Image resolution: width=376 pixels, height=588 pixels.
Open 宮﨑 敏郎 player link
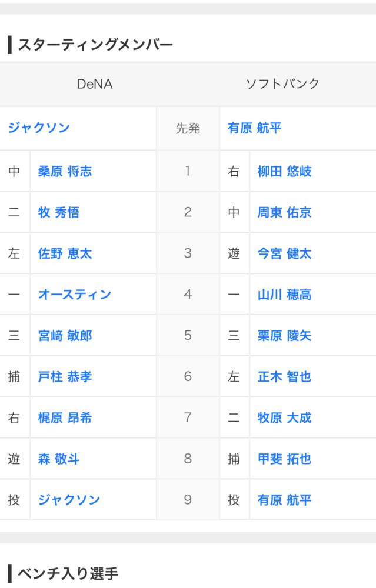pyautogui.click(x=65, y=336)
